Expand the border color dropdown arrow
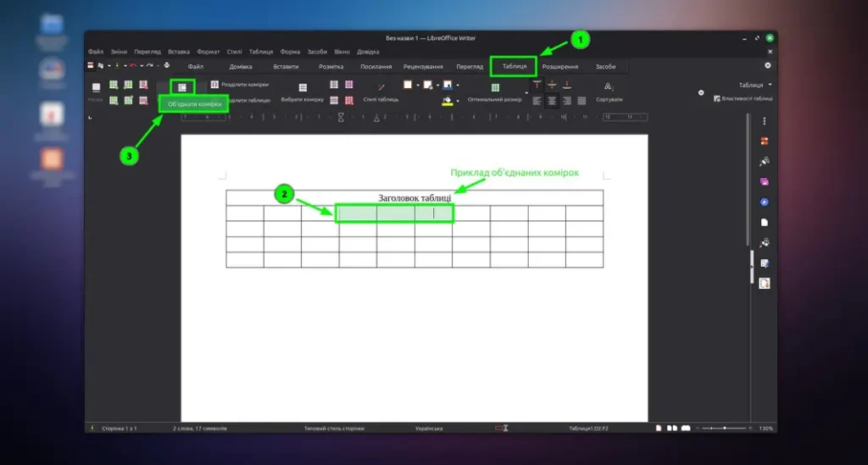The width and height of the screenshot is (868, 465). coord(457,86)
